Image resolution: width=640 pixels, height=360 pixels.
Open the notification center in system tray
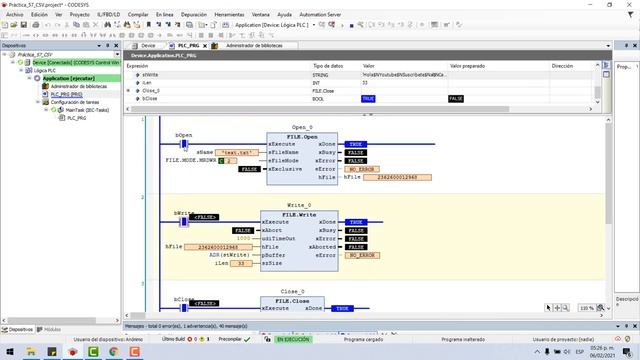pyautogui.click(x=627, y=351)
